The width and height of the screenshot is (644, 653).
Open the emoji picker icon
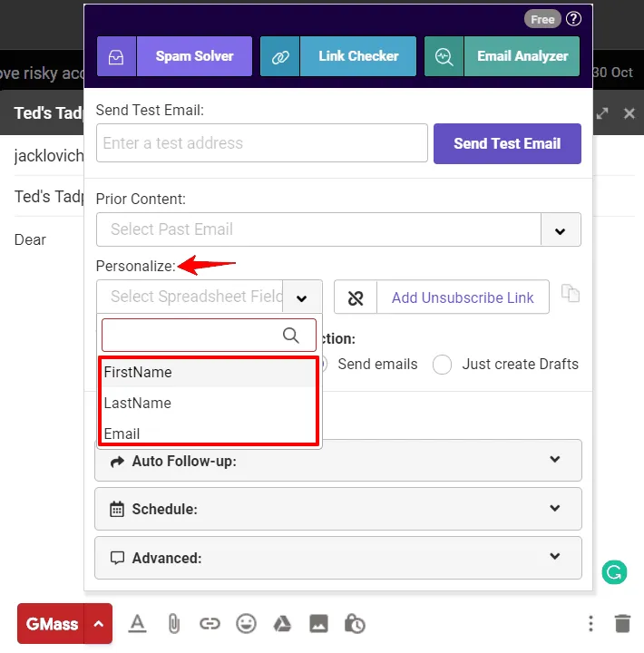click(246, 624)
